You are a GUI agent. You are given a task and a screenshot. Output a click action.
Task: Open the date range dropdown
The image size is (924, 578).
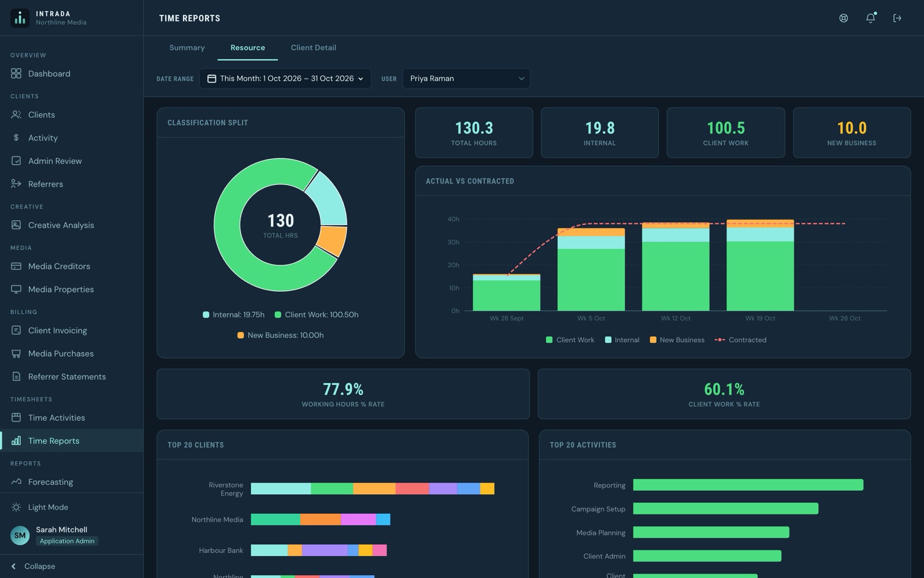tap(285, 79)
